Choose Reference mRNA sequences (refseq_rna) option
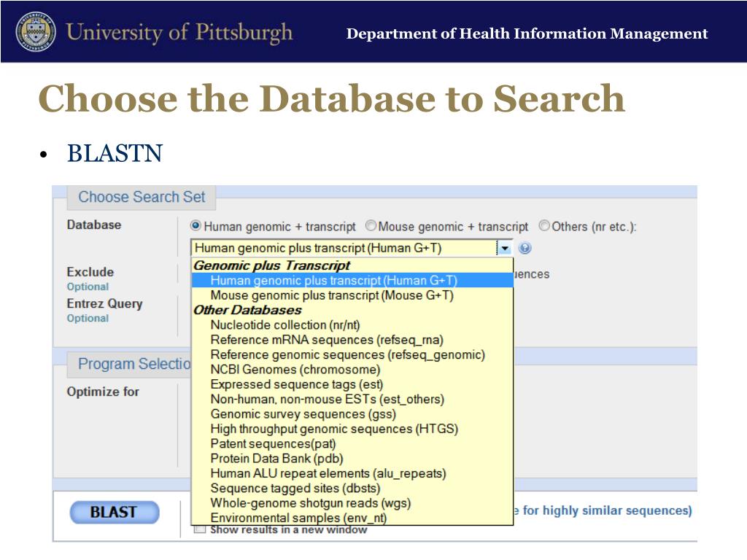Viewport: 747px width, 560px height. [352, 340]
